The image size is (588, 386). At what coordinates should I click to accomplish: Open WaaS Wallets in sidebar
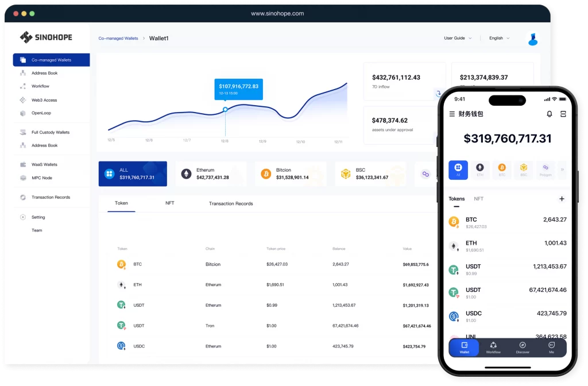tap(44, 165)
